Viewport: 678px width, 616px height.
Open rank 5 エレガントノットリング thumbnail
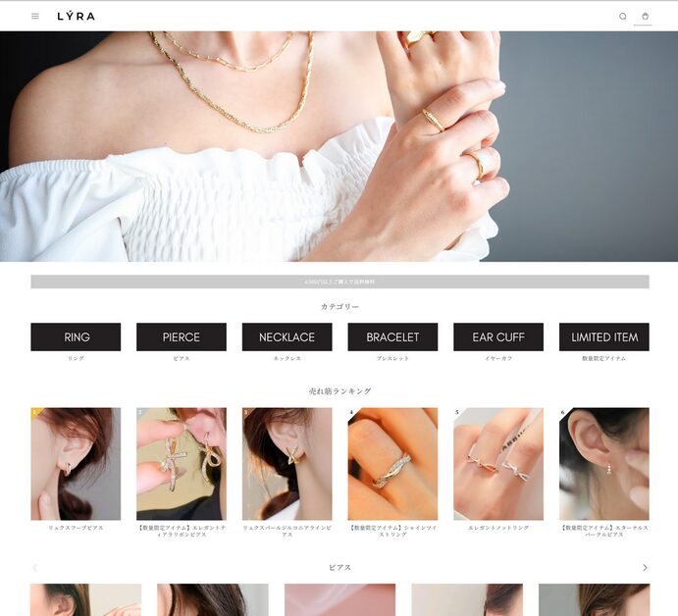pyautogui.click(x=498, y=463)
